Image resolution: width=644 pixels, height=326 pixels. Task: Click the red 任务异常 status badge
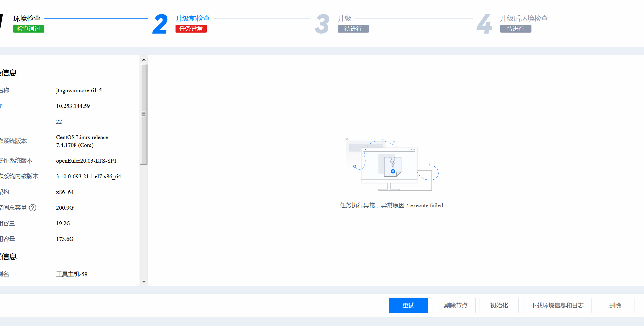click(191, 29)
